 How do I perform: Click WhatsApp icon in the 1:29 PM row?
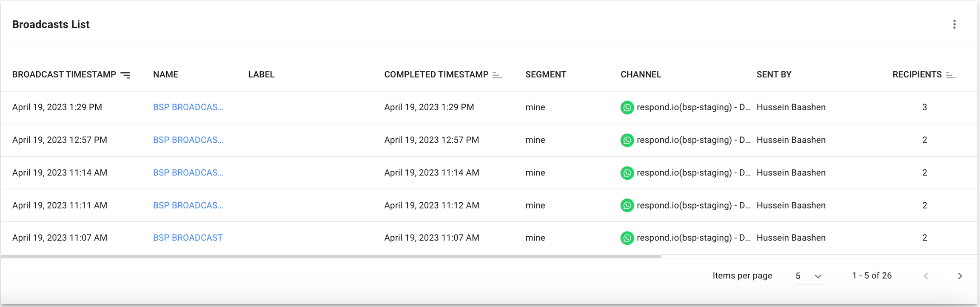tap(627, 107)
